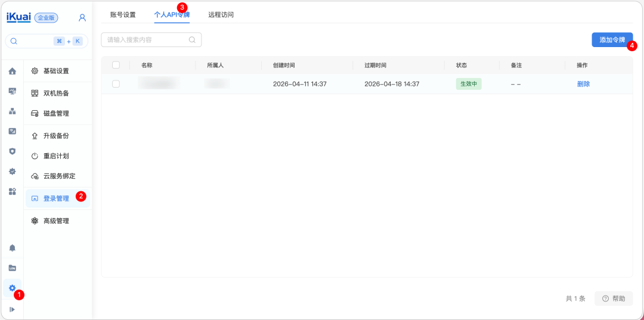This screenshot has height=320, width=644.
Task: Focus the global search box with ⌘+K
Action: (47, 41)
